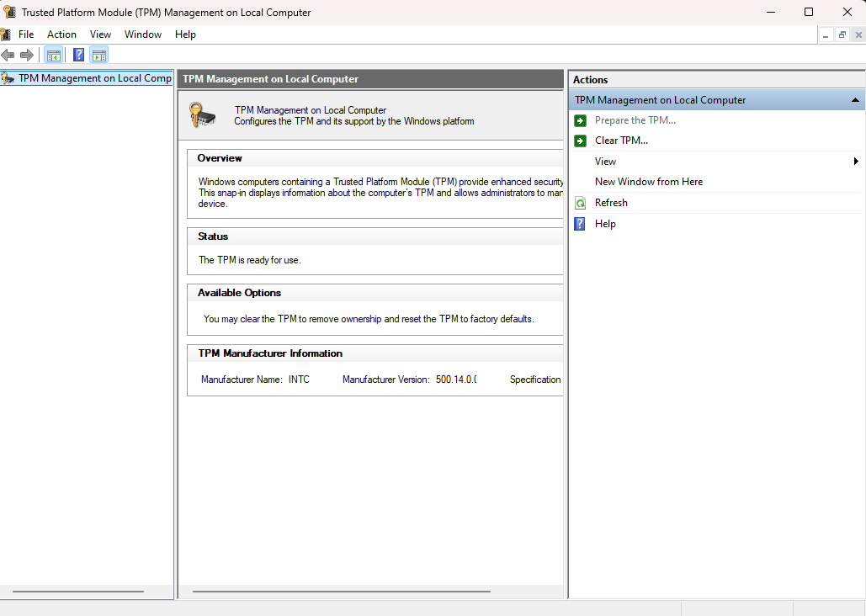Image resolution: width=866 pixels, height=616 pixels.
Task: Click the Actions pane title
Action: pyautogui.click(x=591, y=80)
